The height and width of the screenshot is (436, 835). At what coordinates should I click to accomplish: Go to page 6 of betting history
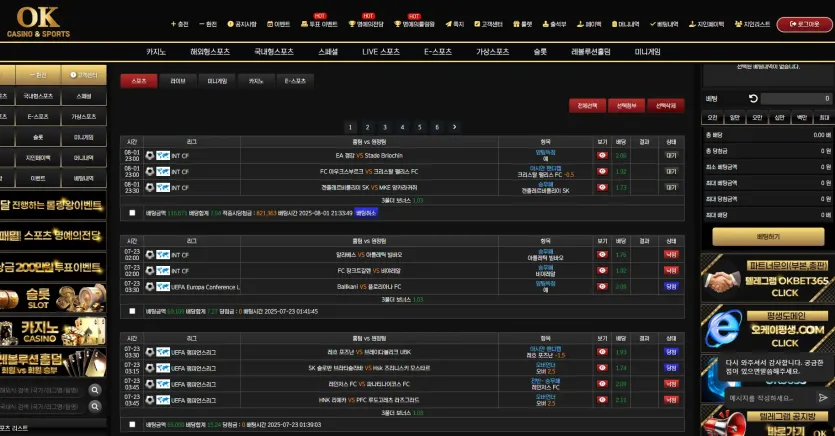tap(437, 127)
